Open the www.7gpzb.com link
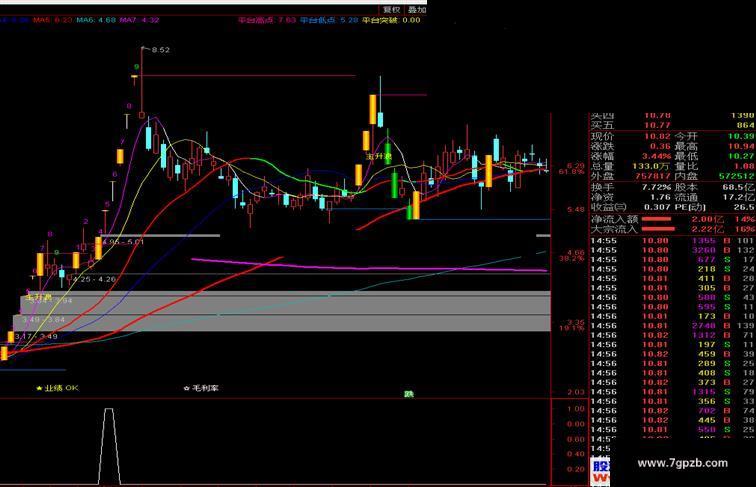 coord(682,463)
